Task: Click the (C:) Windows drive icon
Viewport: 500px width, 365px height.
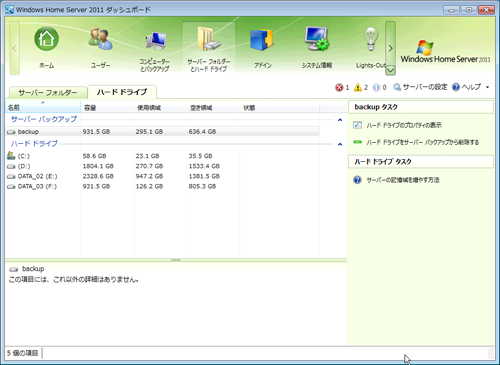Action: (x=11, y=155)
